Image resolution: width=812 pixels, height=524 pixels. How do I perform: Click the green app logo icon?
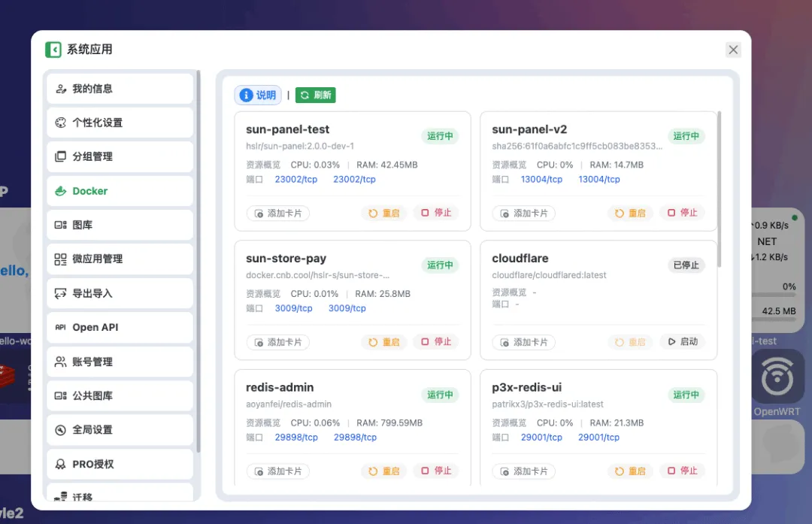tap(53, 50)
